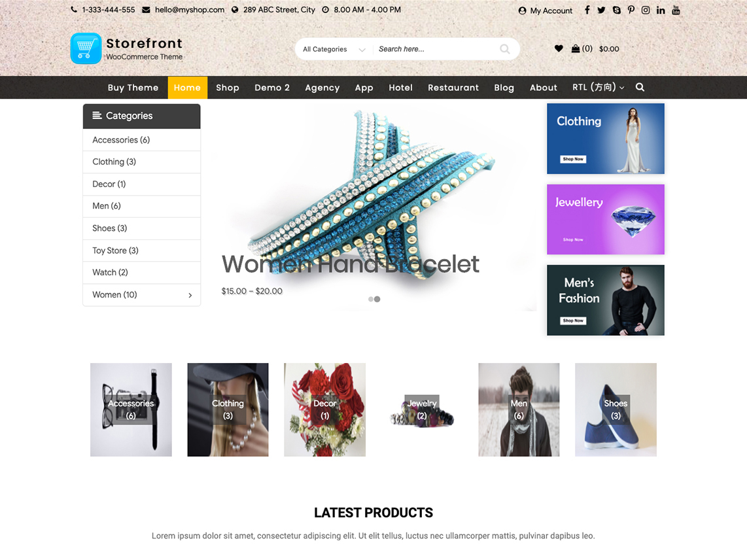Open the Twitter social icon
This screenshot has width=747, height=560.
pos(601,10)
